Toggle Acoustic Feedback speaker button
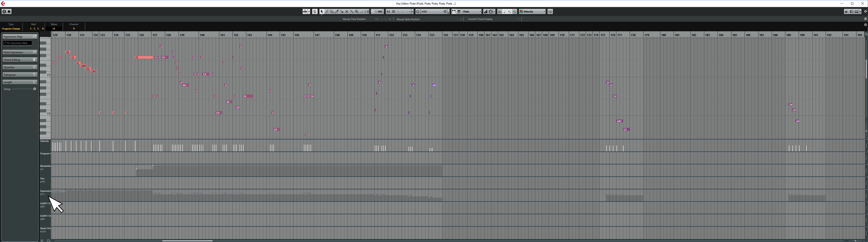This screenshot has width=868, height=242. click(x=315, y=12)
